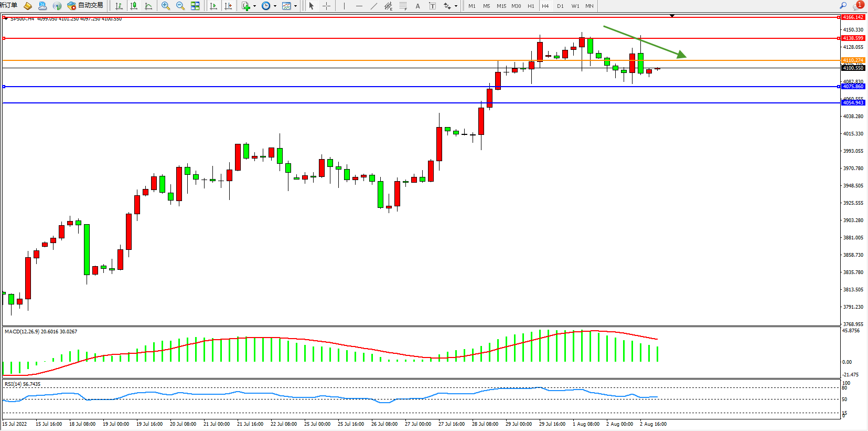Open the search magnifier in top right

pos(843,5)
